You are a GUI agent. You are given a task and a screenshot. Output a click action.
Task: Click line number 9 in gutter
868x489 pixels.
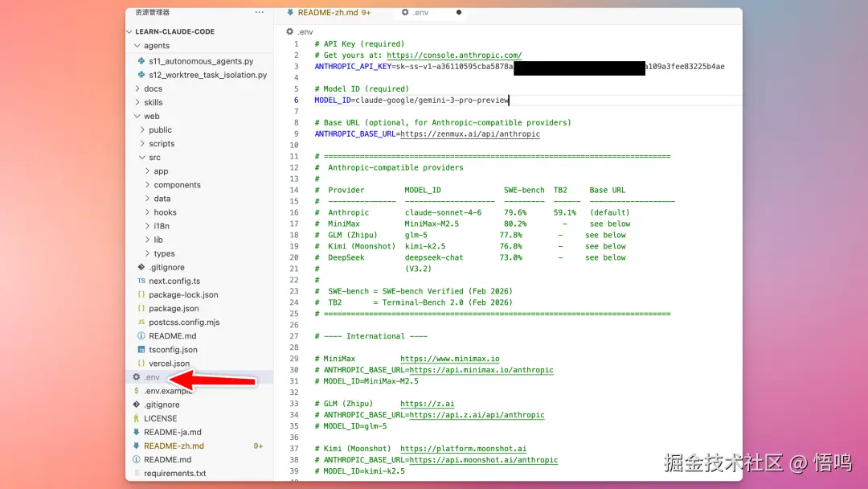296,134
